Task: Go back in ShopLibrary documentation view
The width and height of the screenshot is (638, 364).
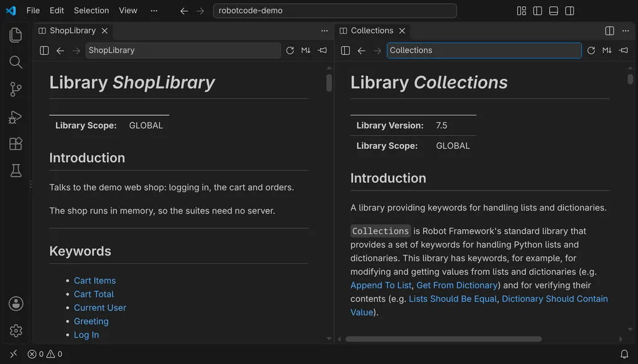Action: tap(60, 51)
